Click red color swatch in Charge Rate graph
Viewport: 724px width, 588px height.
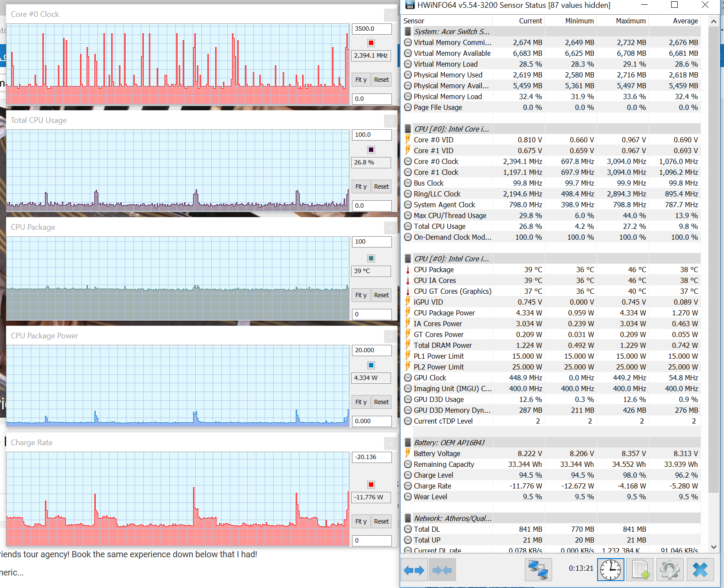point(371,485)
